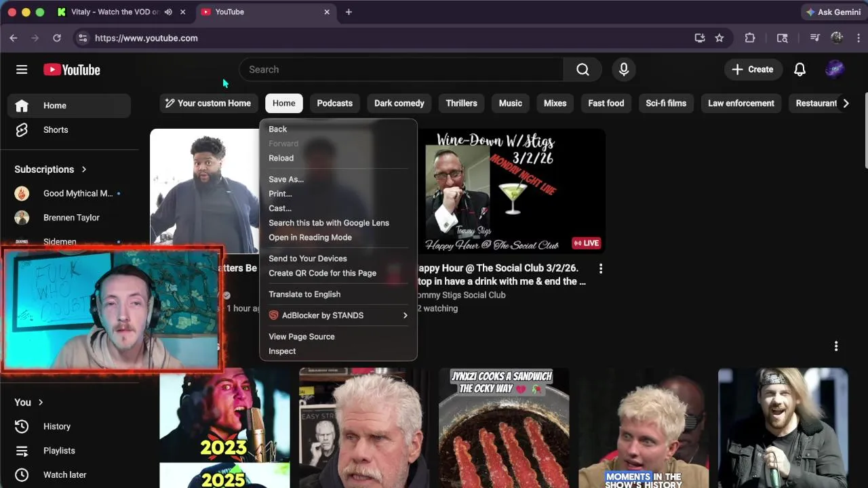
Task: Open the Tommy Stigs Social Club channel link
Action: click(x=461, y=295)
